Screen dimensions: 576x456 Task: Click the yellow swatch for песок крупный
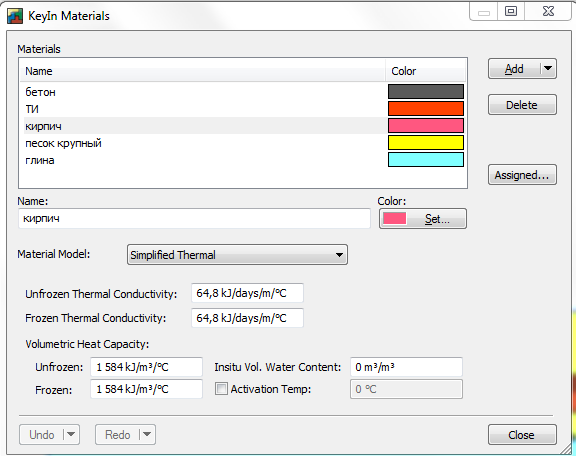click(426, 143)
